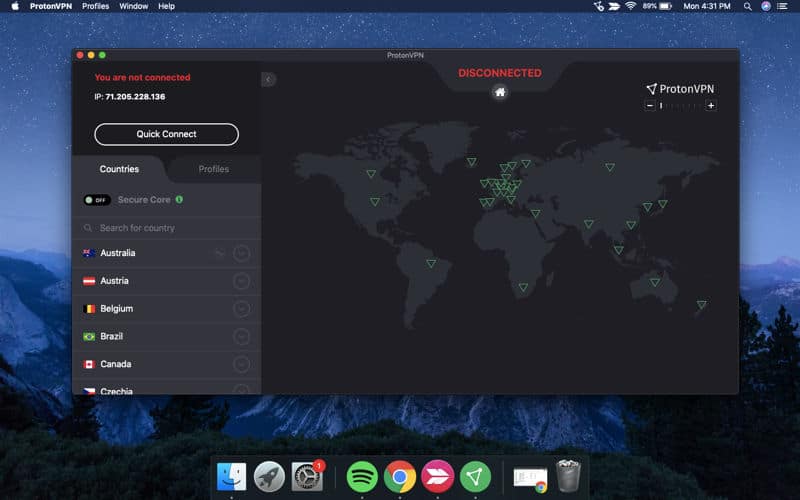Open the Profiles menu in menu bar
Viewport: 800px width, 500px height.
pyautogui.click(x=95, y=6)
